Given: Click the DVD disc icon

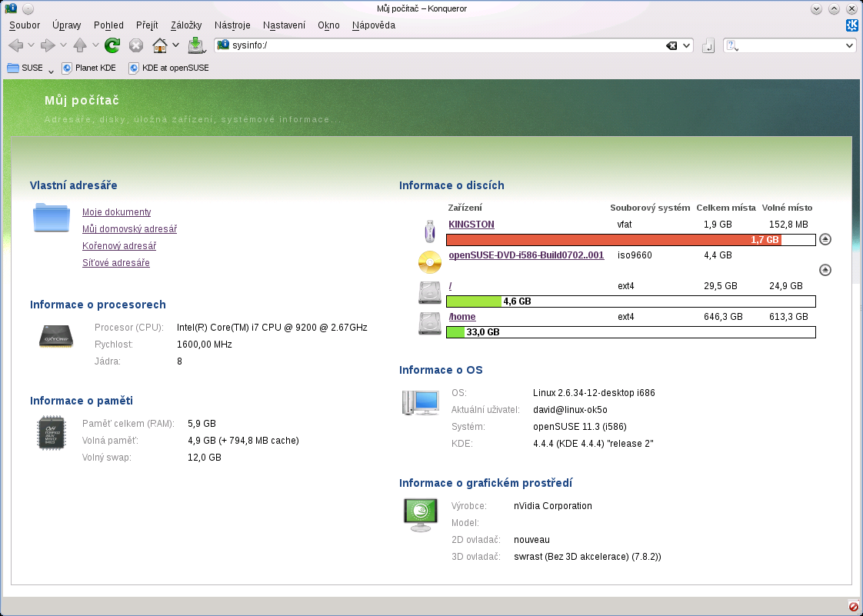Looking at the screenshot, I should click(430, 262).
